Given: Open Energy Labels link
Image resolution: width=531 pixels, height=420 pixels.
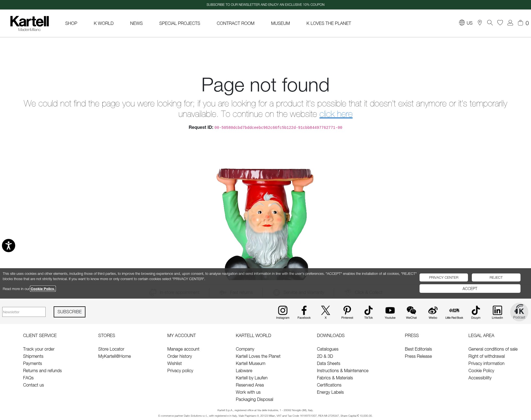Looking at the screenshot, I should 330,392.
